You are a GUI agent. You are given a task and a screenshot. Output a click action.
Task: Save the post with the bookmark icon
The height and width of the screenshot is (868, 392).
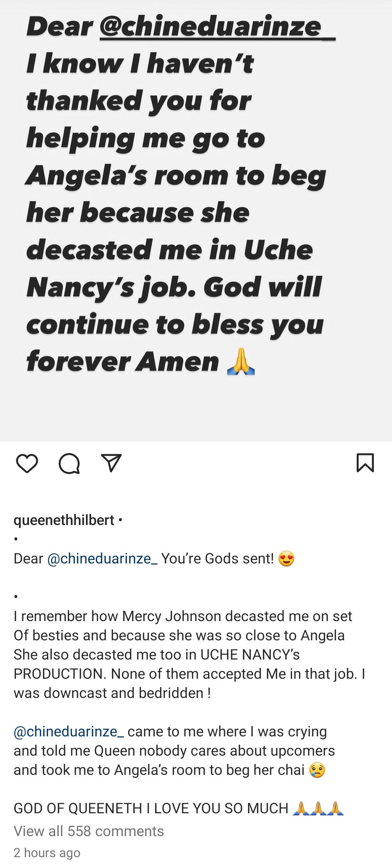point(365,463)
